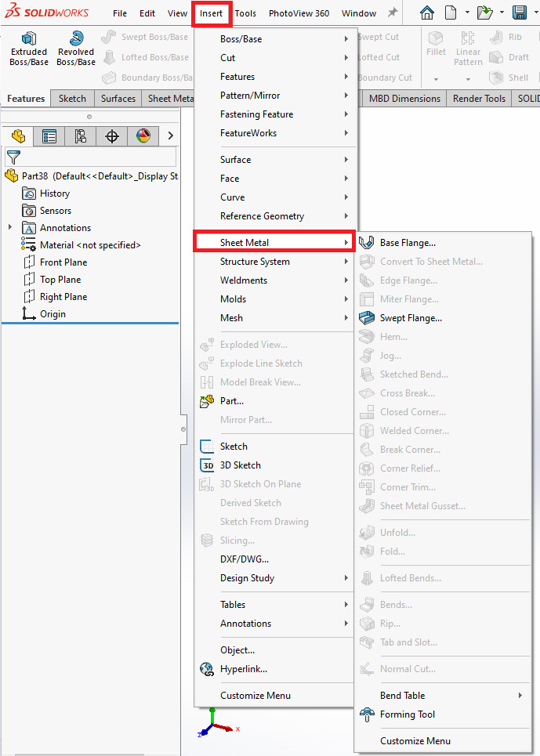Click the Revolved Boss/Base tool icon

pyautogui.click(x=76, y=38)
